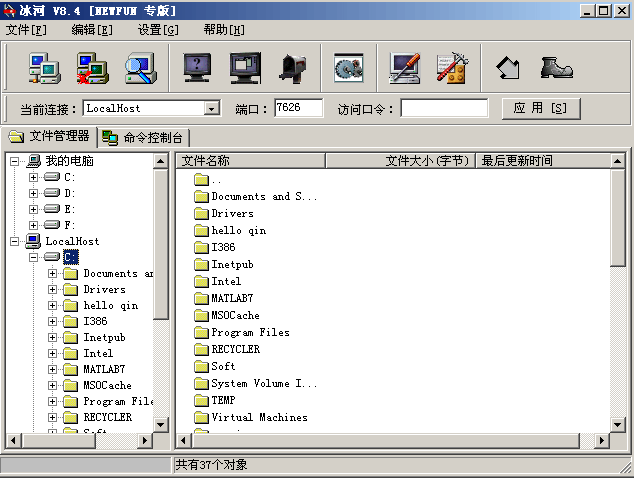Switch to the 文件管理器 tab
Screen dimensions: 634x478
click(50, 136)
